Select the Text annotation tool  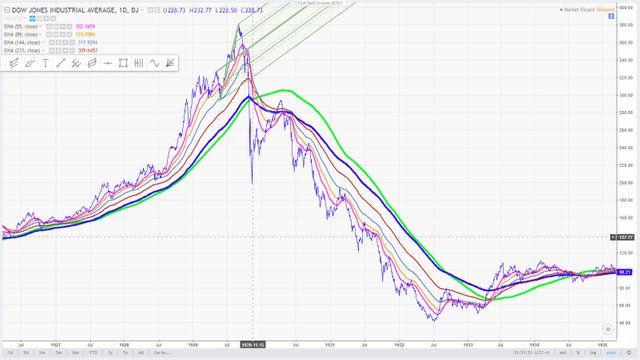coord(45,63)
